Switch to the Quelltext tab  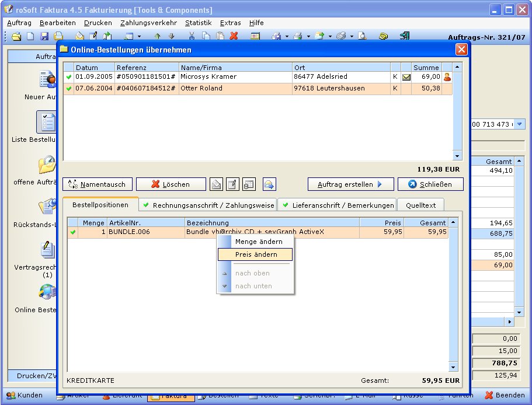[420, 205]
